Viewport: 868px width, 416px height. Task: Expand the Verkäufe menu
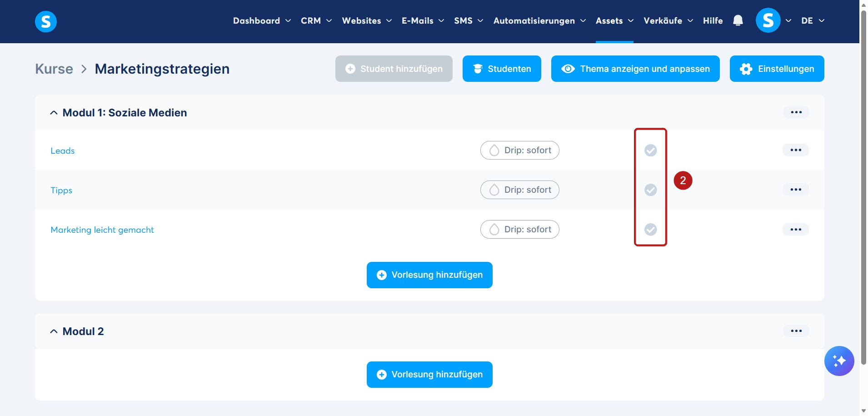click(668, 20)
